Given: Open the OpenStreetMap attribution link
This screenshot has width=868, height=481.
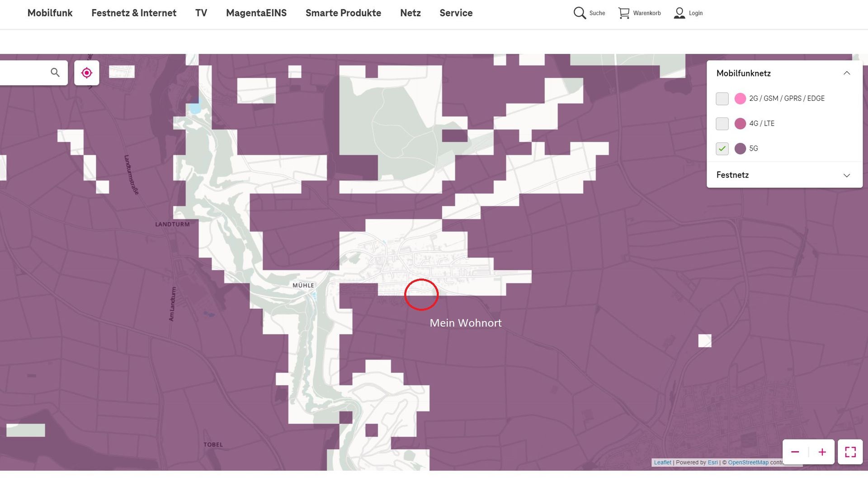Looking at the screenshot, I should click(748, 462).
